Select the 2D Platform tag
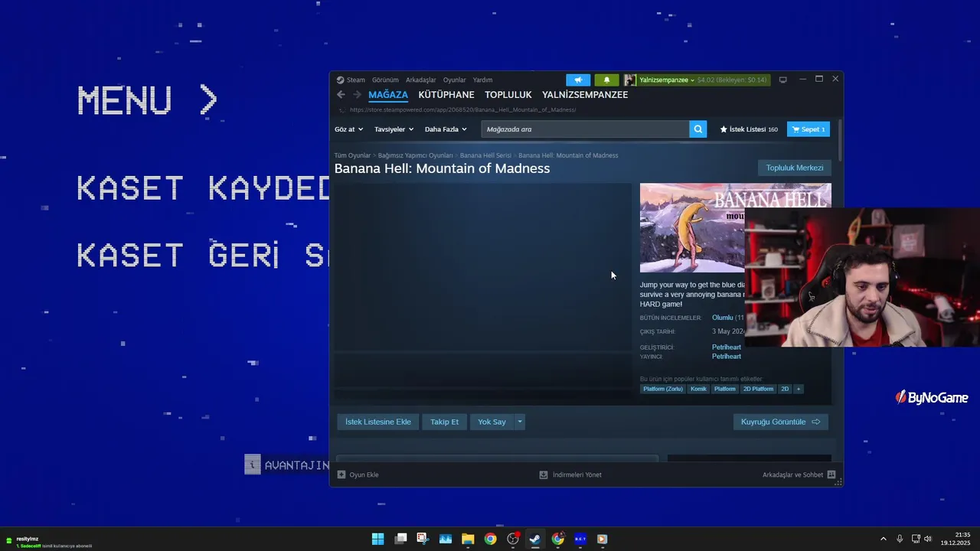 click(x=758, y=389)
